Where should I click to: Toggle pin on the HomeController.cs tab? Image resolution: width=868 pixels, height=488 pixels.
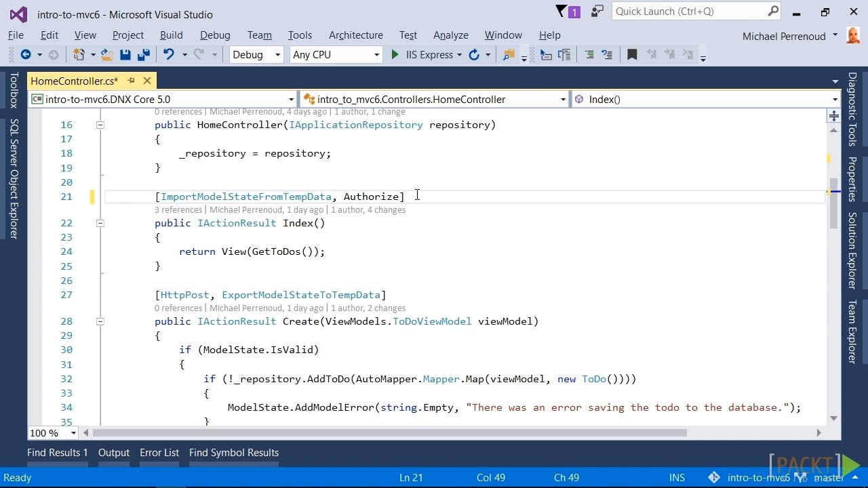[x=131, y=81]
